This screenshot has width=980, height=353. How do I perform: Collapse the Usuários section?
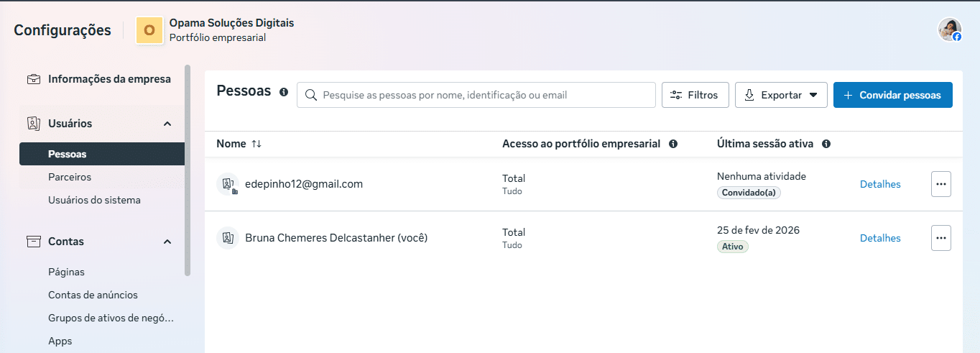pos(167,124)
